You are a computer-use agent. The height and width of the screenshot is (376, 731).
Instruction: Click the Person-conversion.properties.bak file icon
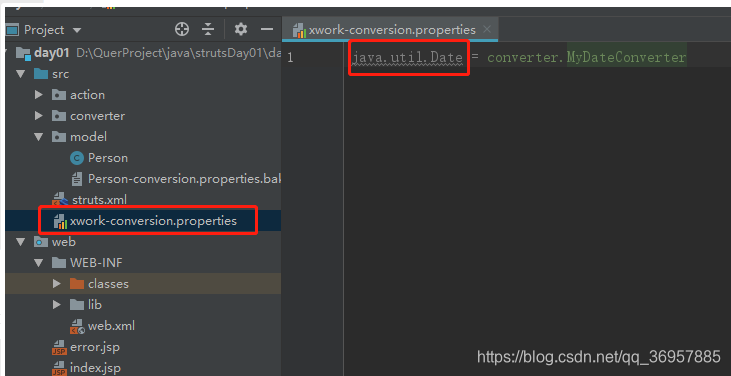(x=76, y=179)
